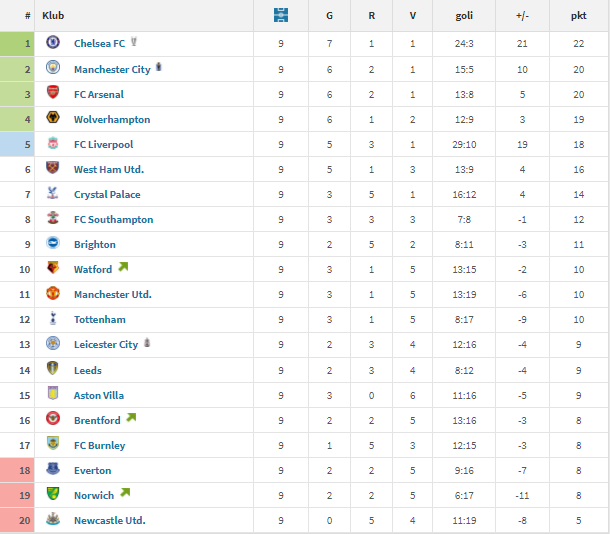Click the Newcastle Utd. crest icon
The height and width of the screenshot is (534, 610).
53,518
